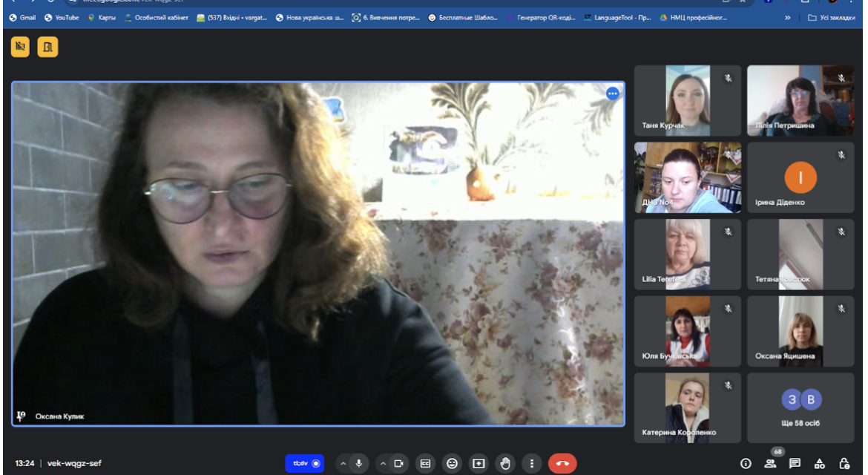
Task: Click the red Leave call button
Action: click(562, 463)
